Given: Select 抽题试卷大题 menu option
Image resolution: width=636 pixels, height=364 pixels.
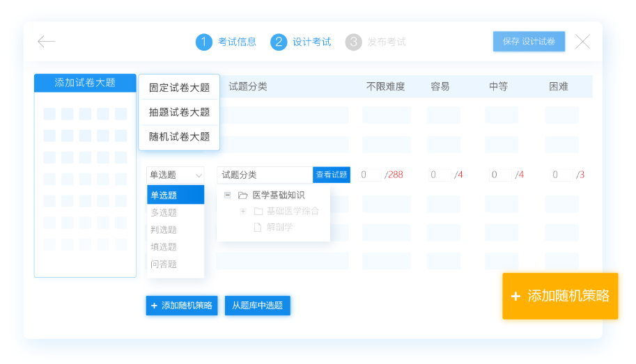Looking at the screenshot, I should pyautogui.click(x=179, y=112).
